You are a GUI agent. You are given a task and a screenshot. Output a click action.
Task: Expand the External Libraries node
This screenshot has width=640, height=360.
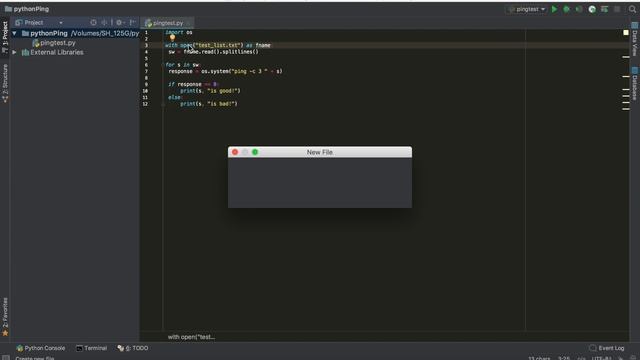click(15, 52)
